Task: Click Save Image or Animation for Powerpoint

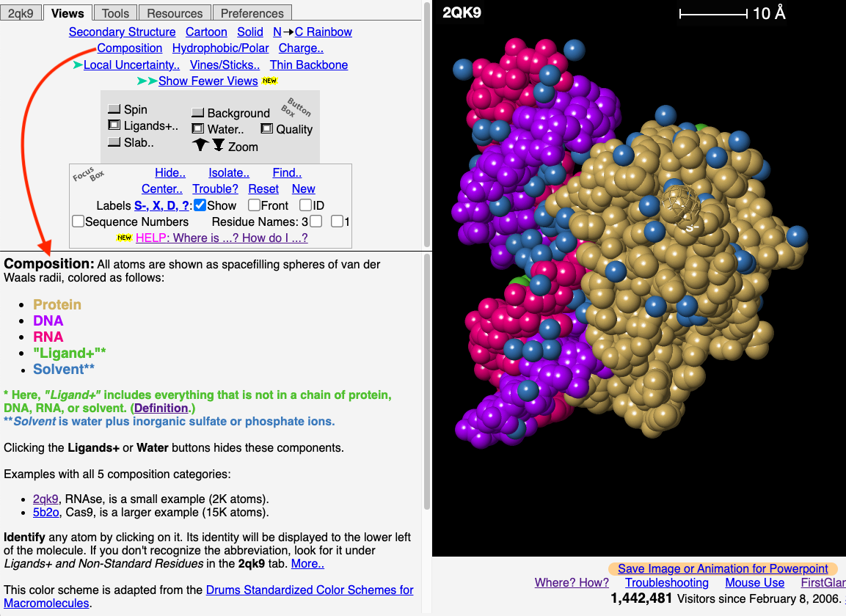Action: coord(723,568)
